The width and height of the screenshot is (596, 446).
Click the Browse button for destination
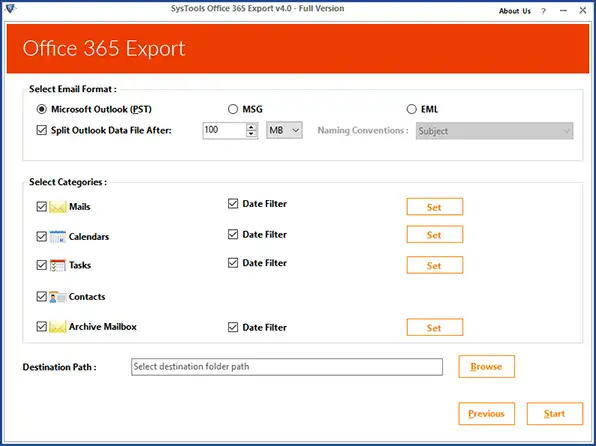[x=487, y=367]
